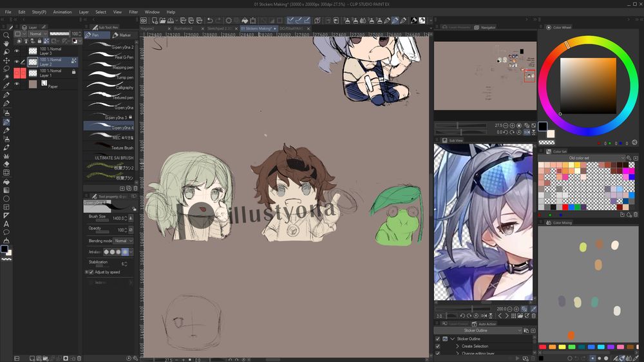Click the Fill icon in command bar
644x362 pixels.
[245, 20]
